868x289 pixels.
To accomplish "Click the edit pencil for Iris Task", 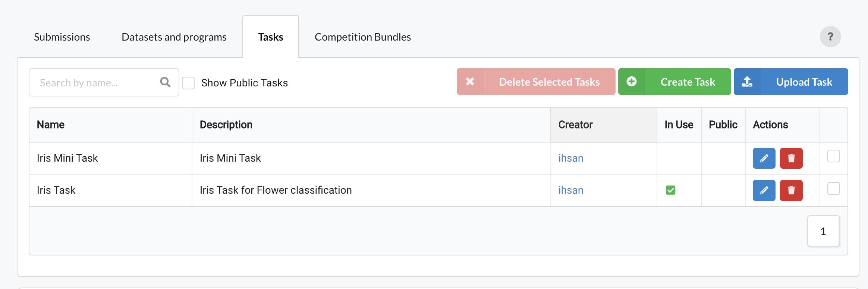I will (764, 190).
